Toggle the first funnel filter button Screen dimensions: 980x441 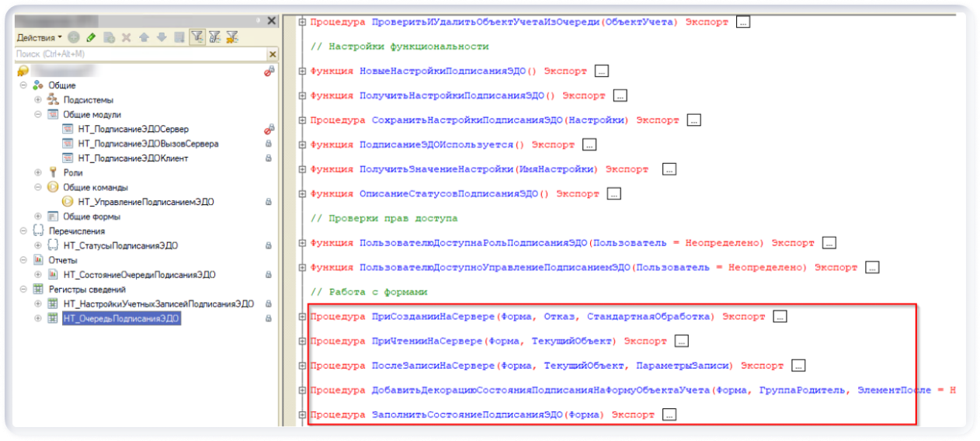coord(197,37)
